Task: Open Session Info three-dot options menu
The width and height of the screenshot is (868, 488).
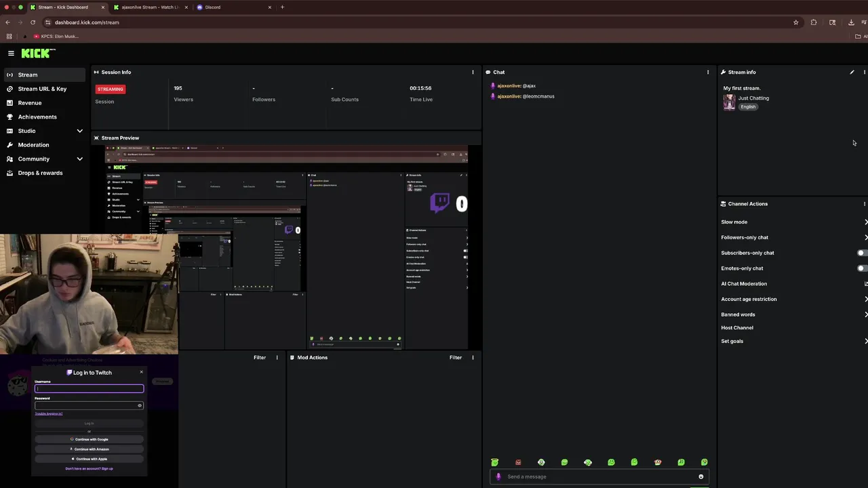Action: pos(473,72)
